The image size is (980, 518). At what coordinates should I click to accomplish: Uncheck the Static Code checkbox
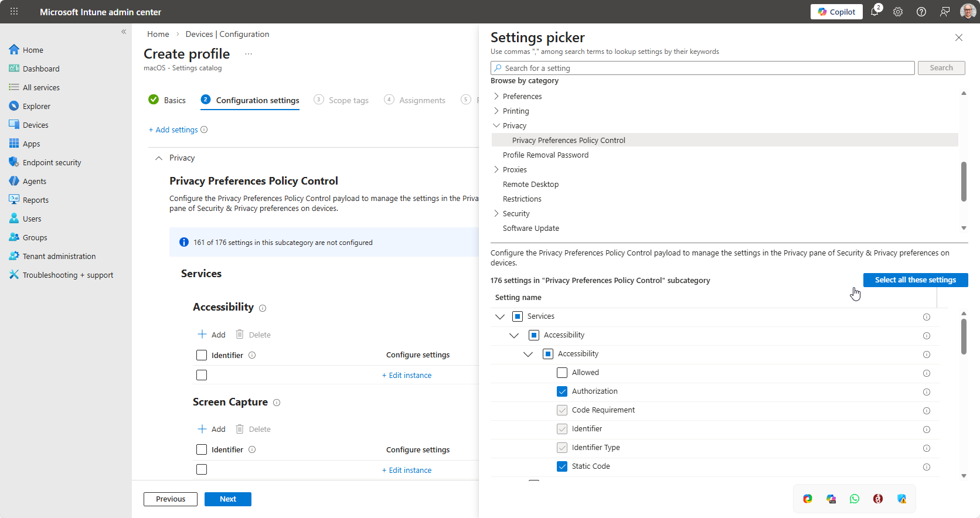(x=562, y=466)
